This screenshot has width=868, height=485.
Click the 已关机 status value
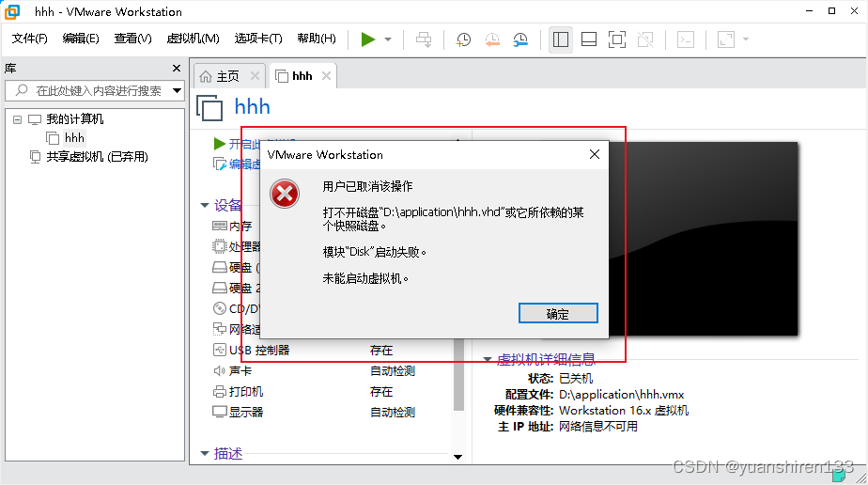[576, 379]
